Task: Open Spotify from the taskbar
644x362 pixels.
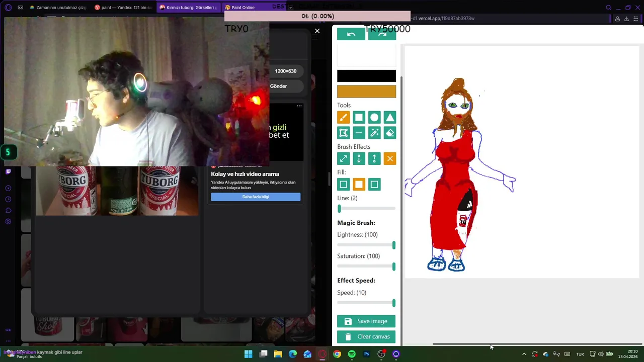Action: [352, 354]
